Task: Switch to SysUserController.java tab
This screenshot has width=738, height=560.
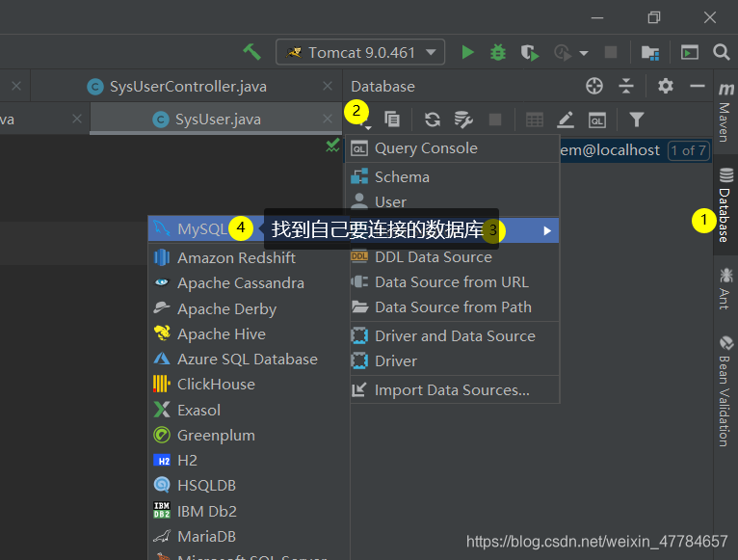Action: tap(188, 87)
